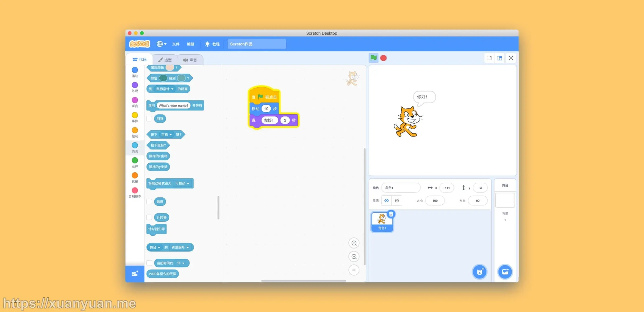Viewport: 644px width, 312px height.
Task: Select the 自制积木 block category
Action: (135, 193)
